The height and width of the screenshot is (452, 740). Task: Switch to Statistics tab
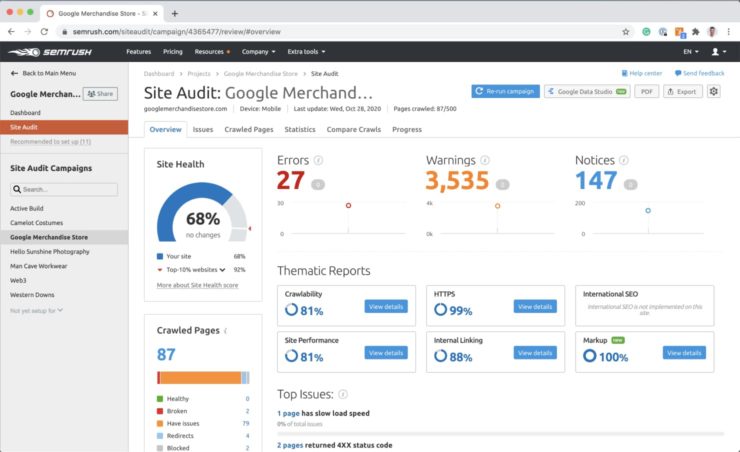tap(300, 129)
